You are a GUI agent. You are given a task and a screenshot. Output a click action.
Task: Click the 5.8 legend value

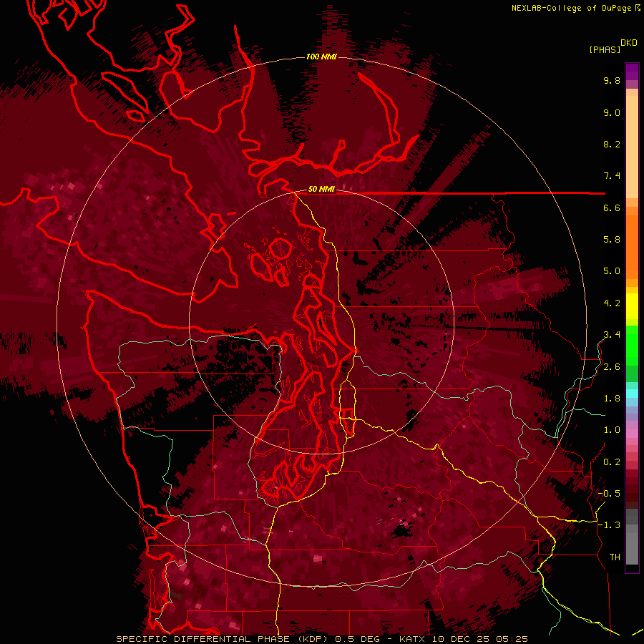click(612, 240)
